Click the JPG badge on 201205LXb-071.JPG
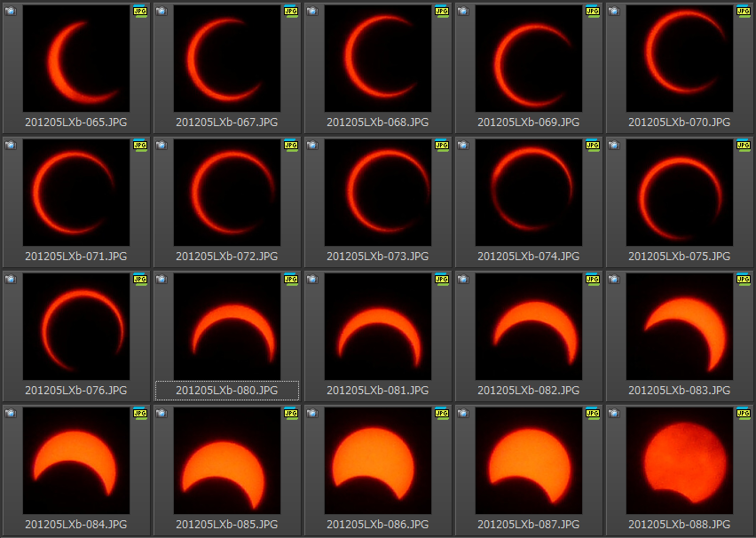The height and width of the screenshot is (538, 756). [x=140, y=146]
